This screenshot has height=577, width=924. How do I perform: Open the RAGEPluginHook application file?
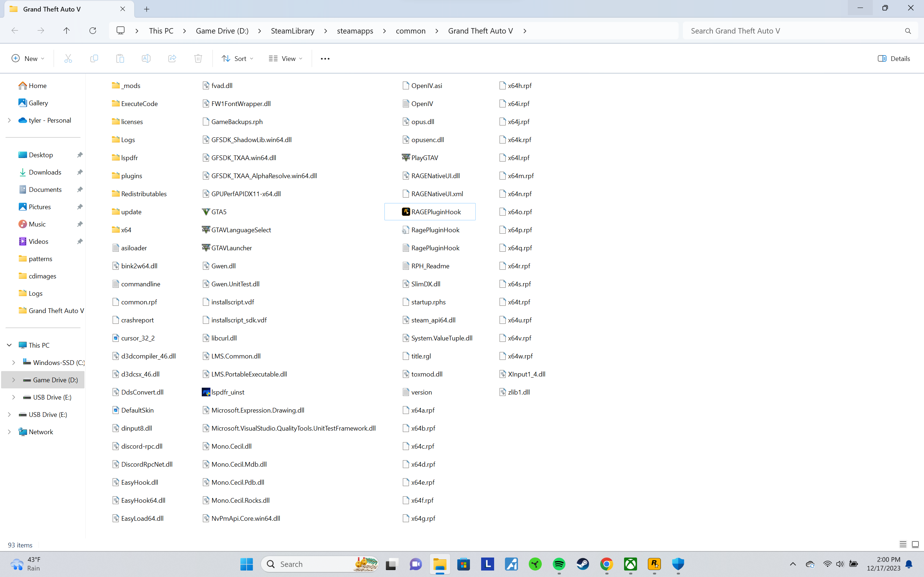pos(436,212)
